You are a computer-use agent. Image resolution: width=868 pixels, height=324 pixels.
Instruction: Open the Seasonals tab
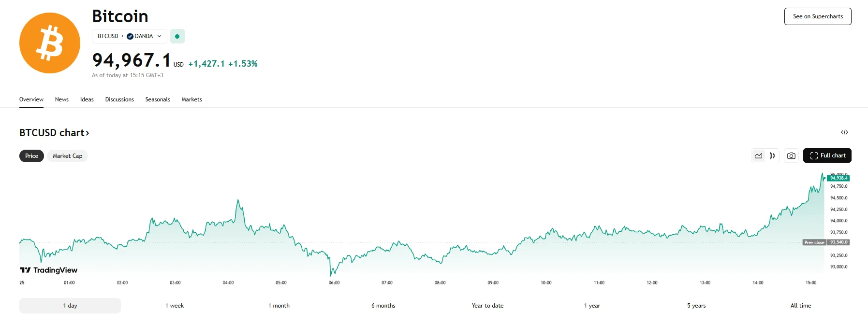[x=158, y=99]
